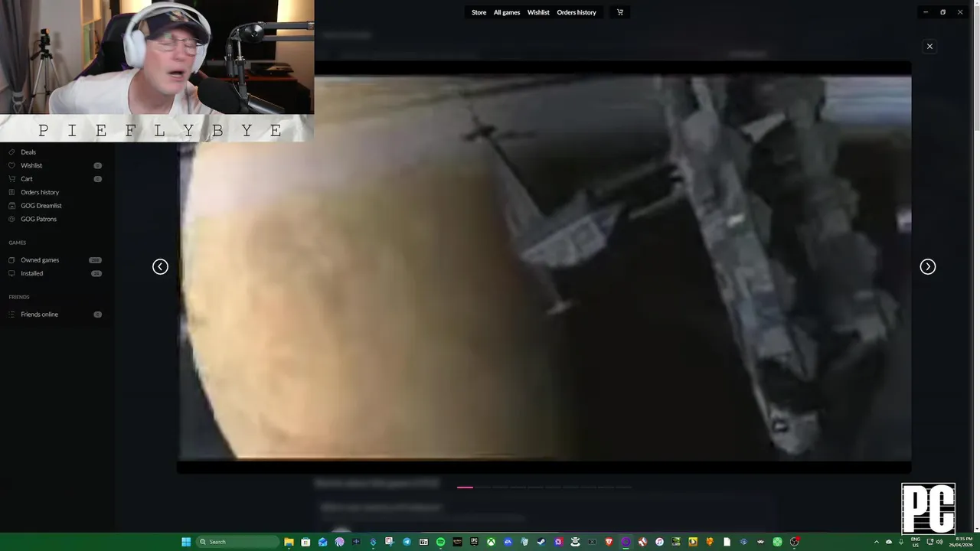The width and height of the screenshot is (980, 551).
Task: Open the NVIDIA app from the taskbar
Action: pos(676,542)
